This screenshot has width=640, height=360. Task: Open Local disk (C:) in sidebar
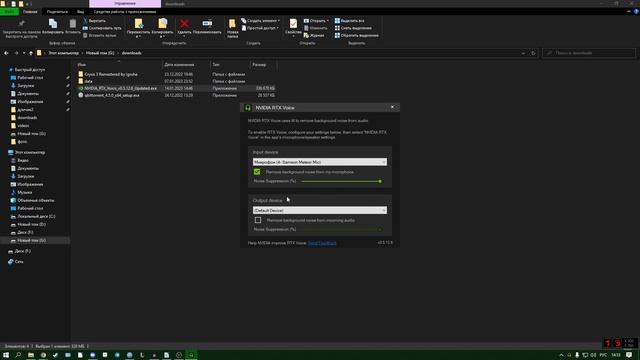click(36, 216)
